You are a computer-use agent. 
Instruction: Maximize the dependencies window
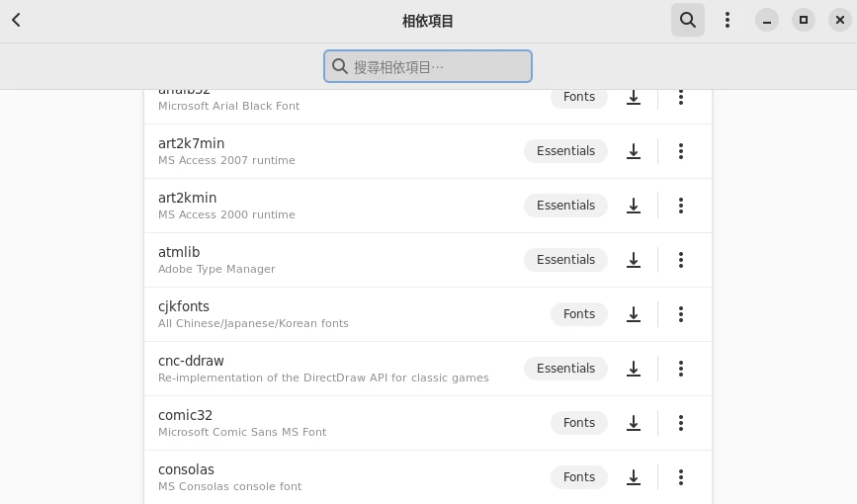[x=804, y=20]
